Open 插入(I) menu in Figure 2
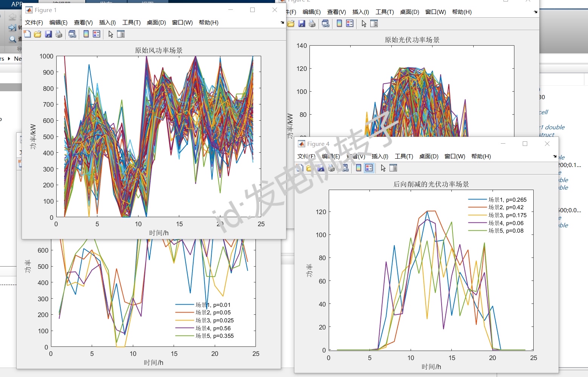 pos(361,12)
